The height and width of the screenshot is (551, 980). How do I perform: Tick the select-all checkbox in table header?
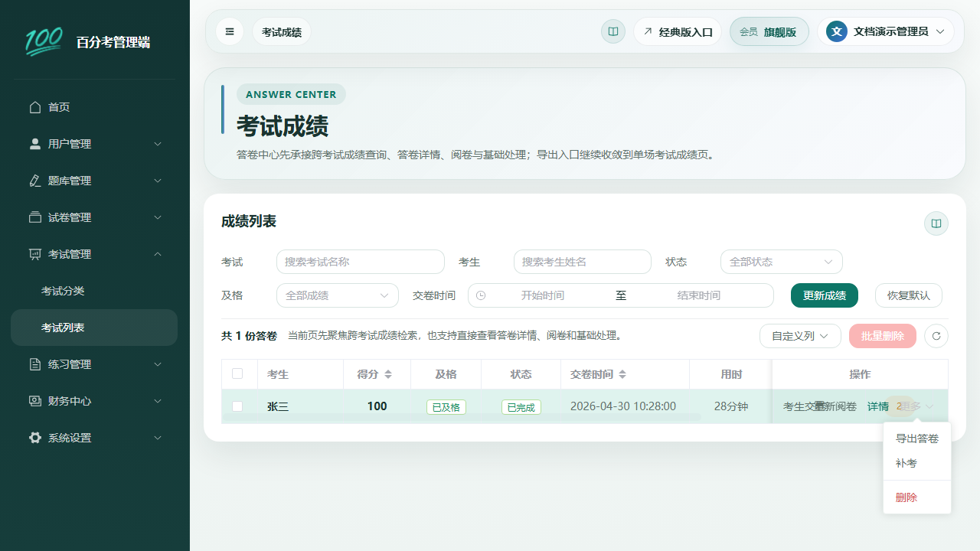(237, 373)
